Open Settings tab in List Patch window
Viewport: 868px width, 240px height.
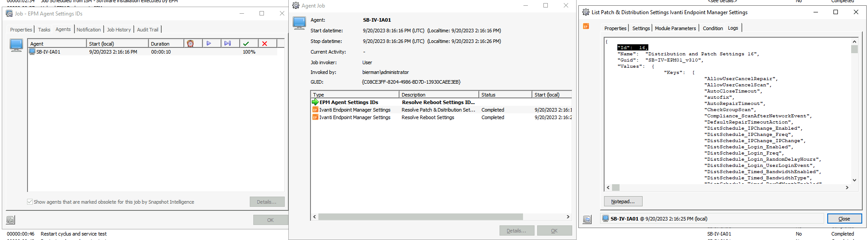(x=641, y=28)
